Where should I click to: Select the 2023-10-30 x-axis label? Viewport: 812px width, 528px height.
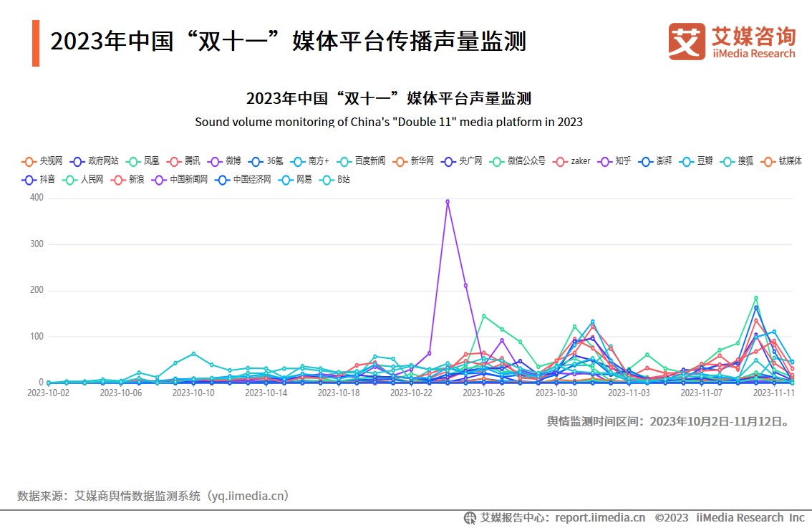[x=556, y=393]
